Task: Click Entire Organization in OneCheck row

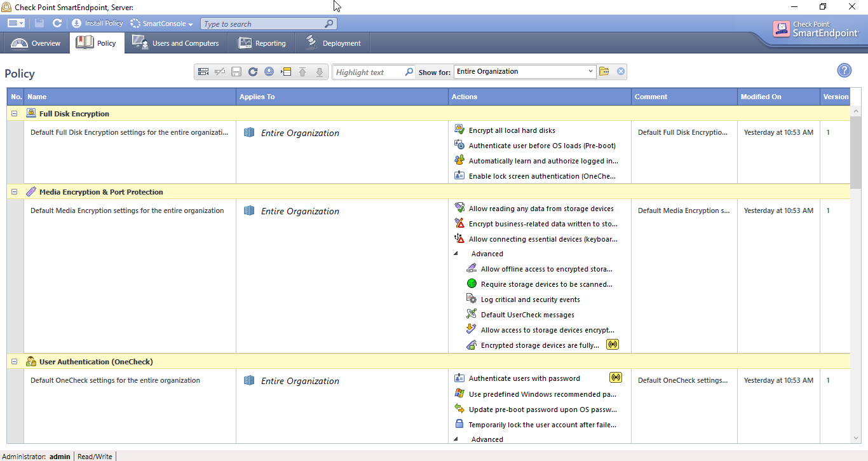Action: pos(300,381)
